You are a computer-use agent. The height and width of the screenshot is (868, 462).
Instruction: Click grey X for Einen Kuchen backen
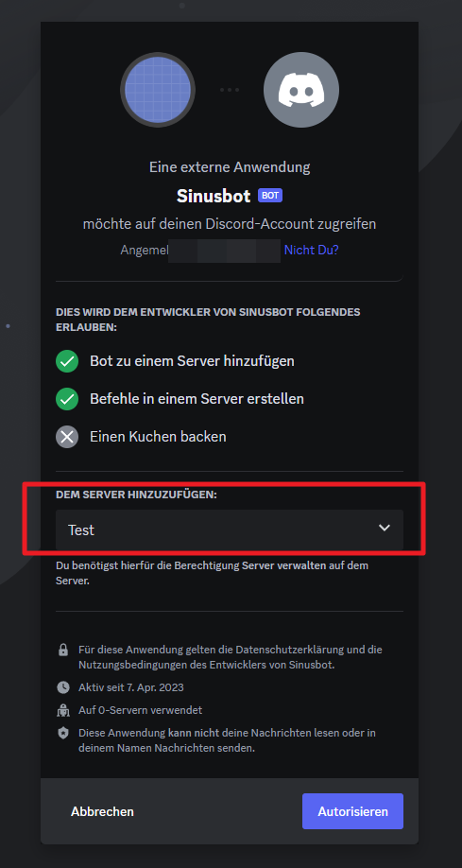pos(67,437)
